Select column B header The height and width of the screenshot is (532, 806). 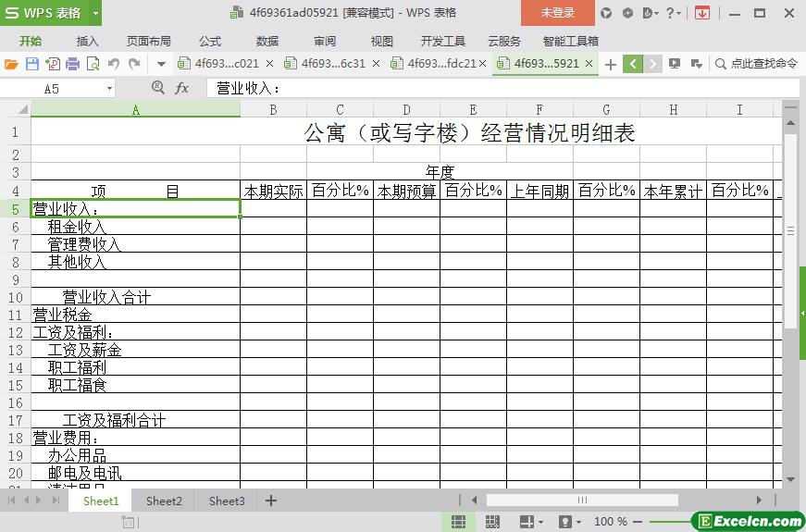274,109
